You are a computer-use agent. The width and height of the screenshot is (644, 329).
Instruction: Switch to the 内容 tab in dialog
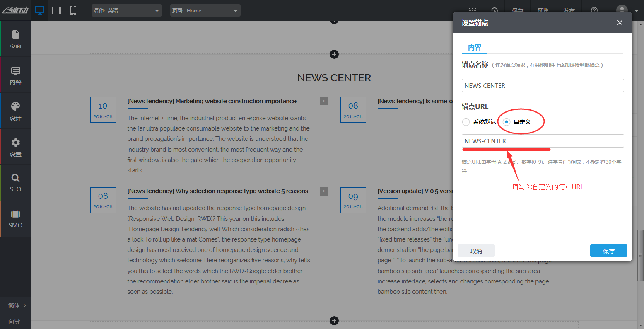[x=475, y=47]
